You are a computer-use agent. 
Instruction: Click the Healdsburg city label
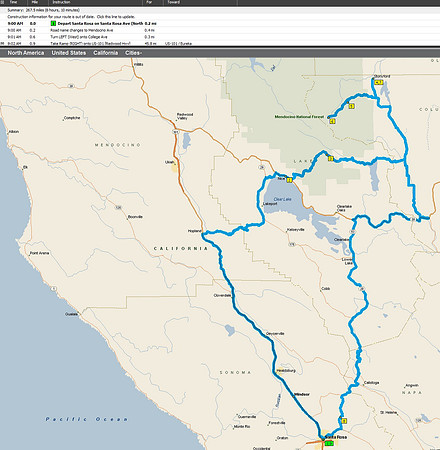point(286,371)
